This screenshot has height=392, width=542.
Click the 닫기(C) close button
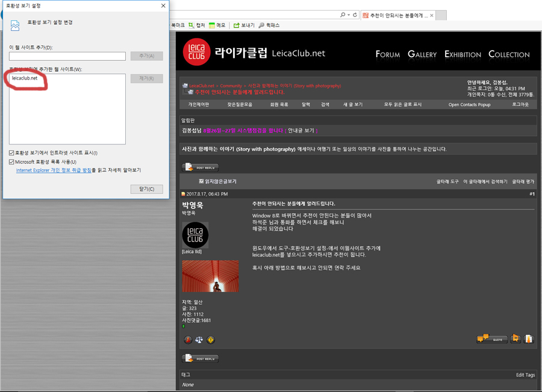146,189
